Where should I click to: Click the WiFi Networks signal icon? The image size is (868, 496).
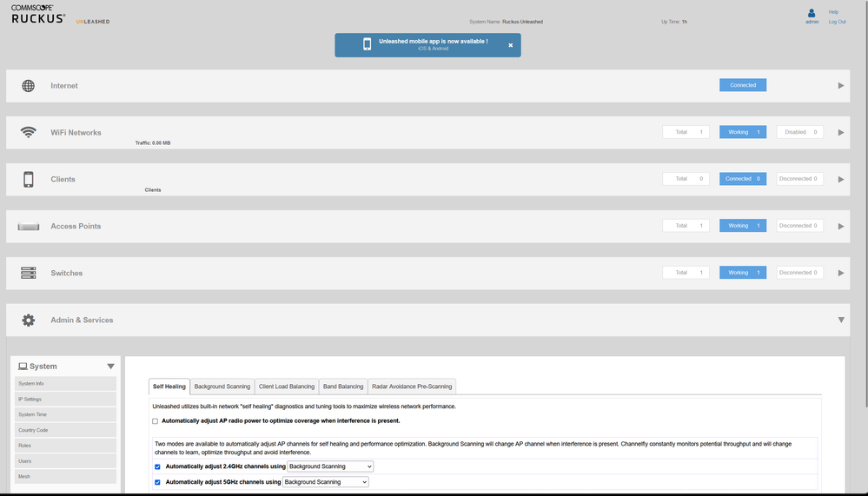(29, 133)
